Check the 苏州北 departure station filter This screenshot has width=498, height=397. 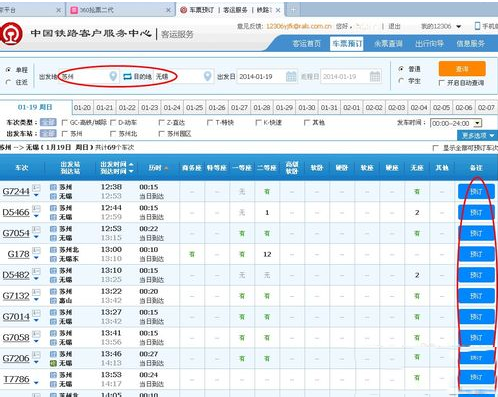coord(113,134)
